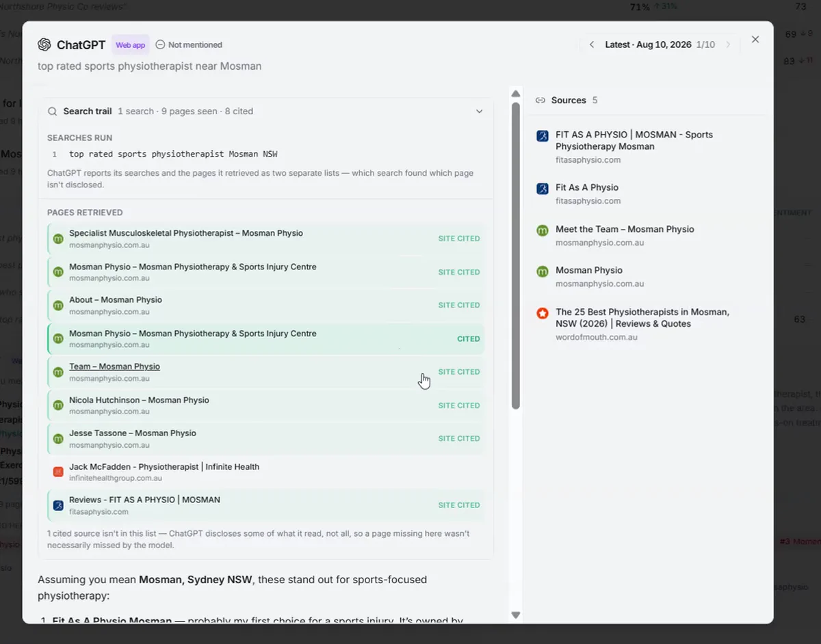
Task: Click the prompt text about Mosman physiotherapist
Action: [150, 66]
